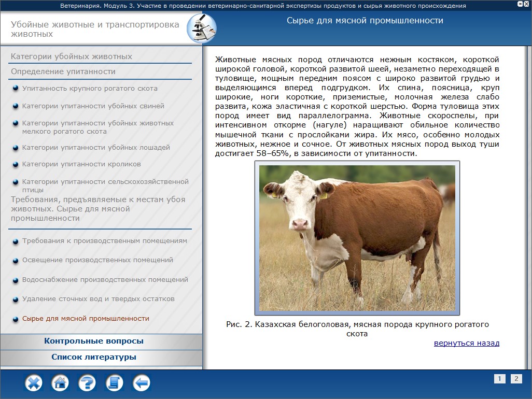This screenshot has width=532, height=399.
Task: Click the Kazakh white-headed cow photo
Action: 357,238
